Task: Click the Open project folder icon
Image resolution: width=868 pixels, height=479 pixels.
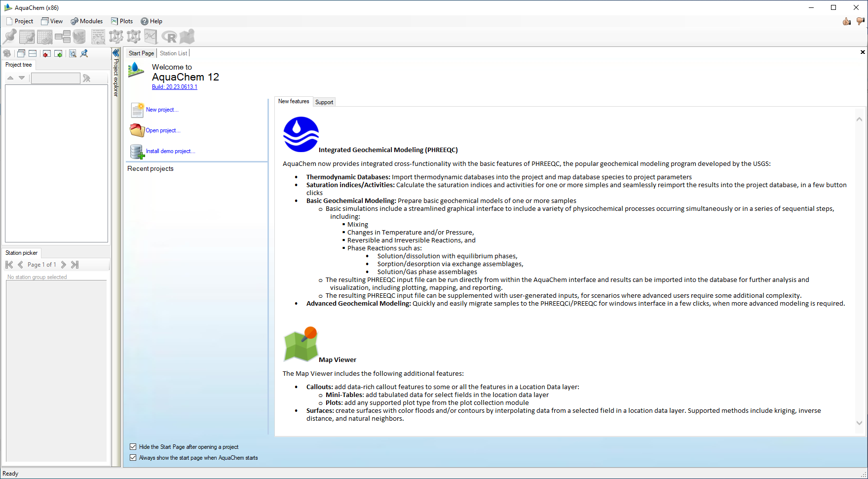Action: tap(137, 130)
